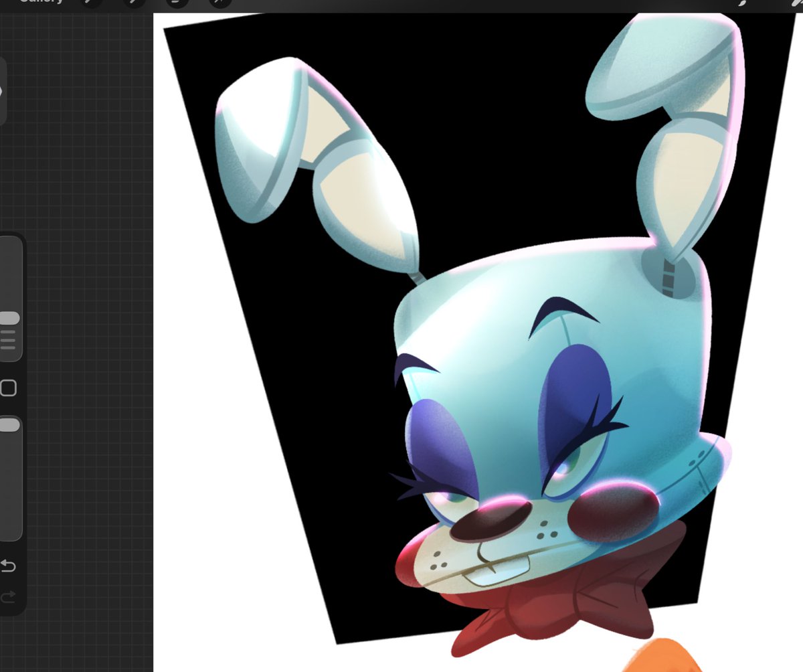Undo the last stroke with the undo arrow

pos(7,566)
